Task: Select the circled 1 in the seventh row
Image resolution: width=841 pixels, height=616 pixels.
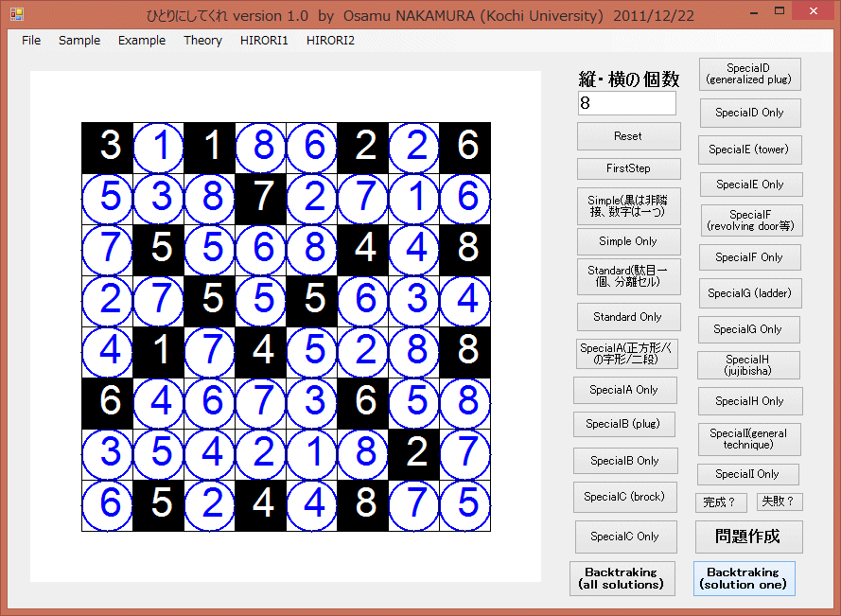Action: (311, 455)
